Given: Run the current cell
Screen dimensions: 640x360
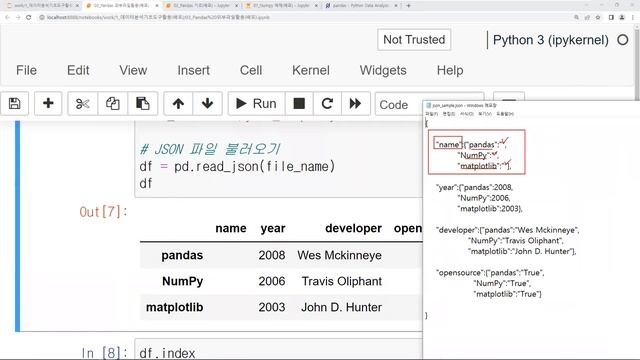Looking at the screenshot, I should pyautogui.click(x=256, y=104).
